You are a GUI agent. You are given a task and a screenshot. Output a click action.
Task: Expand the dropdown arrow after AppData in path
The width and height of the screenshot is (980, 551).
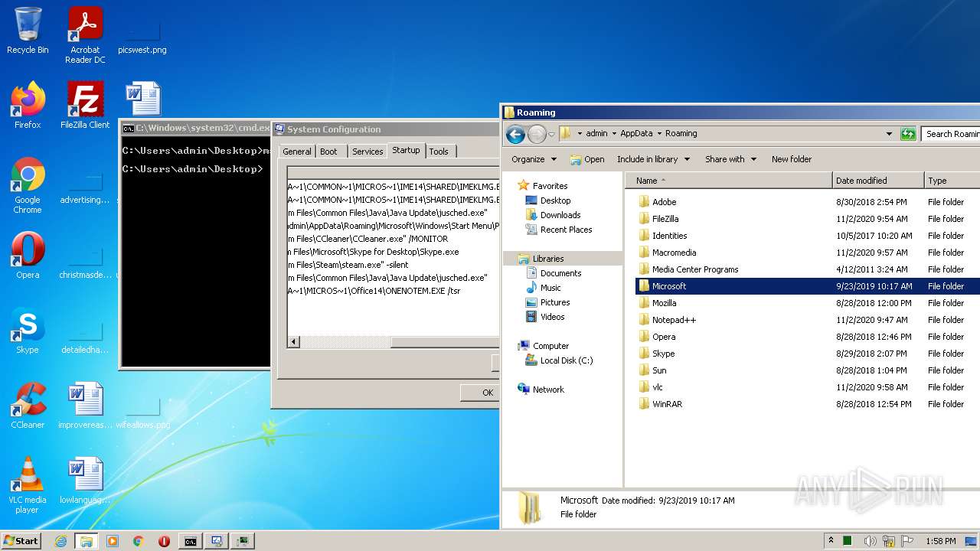(659, 133)
